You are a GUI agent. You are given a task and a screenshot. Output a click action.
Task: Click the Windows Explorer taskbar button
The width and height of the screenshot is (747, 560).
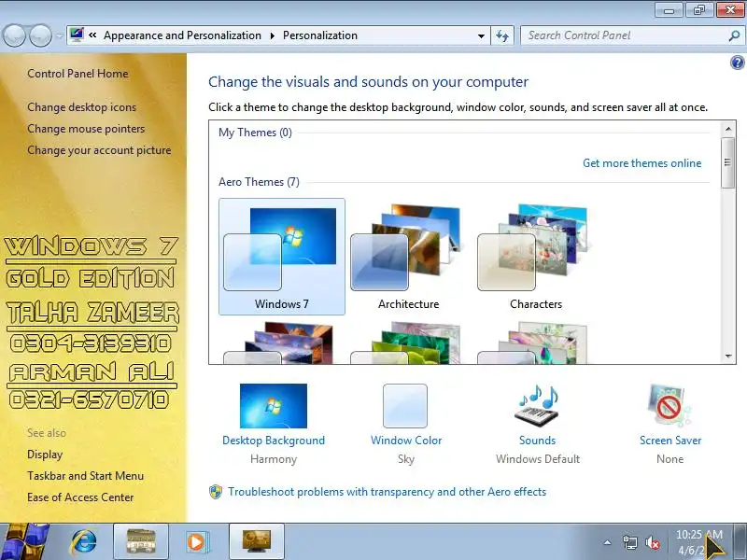(x=141, y=542)
